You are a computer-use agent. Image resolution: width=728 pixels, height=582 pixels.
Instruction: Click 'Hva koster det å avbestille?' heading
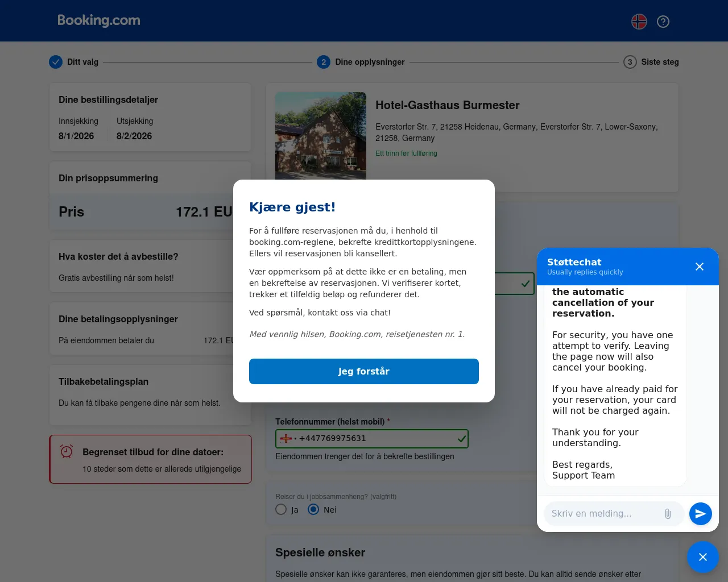(118, 257)
